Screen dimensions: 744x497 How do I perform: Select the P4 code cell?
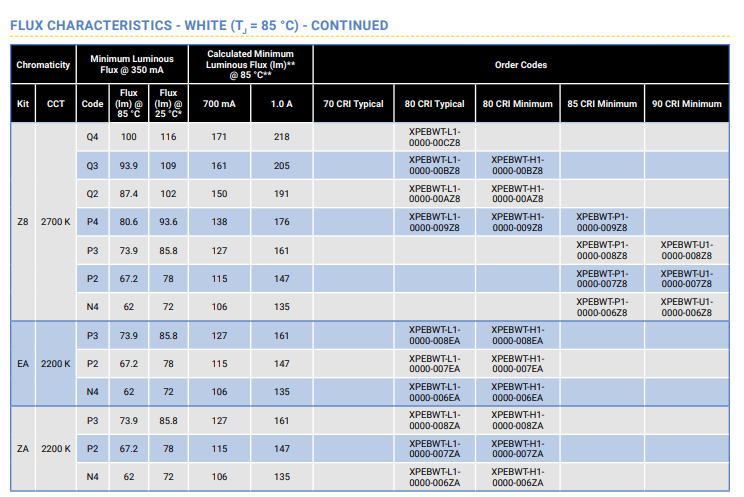click(93, 222)
